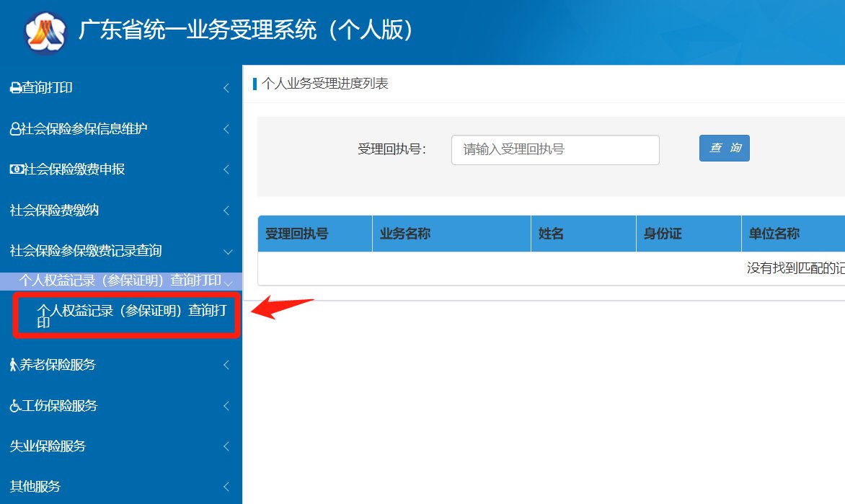
Task: Click the 姓名 column header
Action: 551,234
